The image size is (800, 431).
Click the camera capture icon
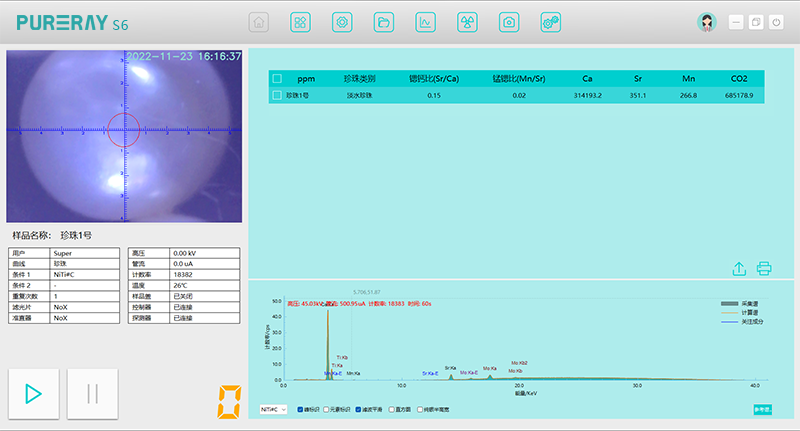pos(509,22)
